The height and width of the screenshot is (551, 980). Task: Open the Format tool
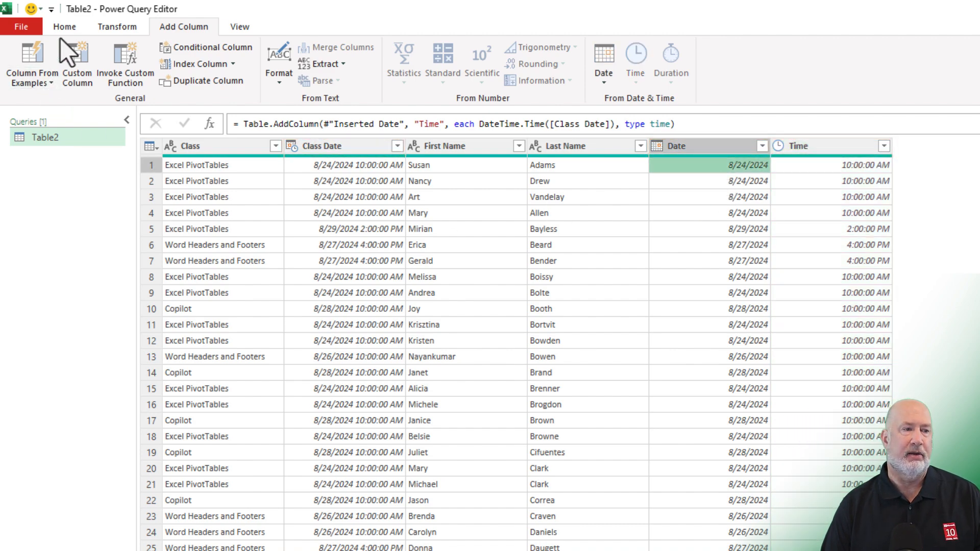(x=278, y=61)
